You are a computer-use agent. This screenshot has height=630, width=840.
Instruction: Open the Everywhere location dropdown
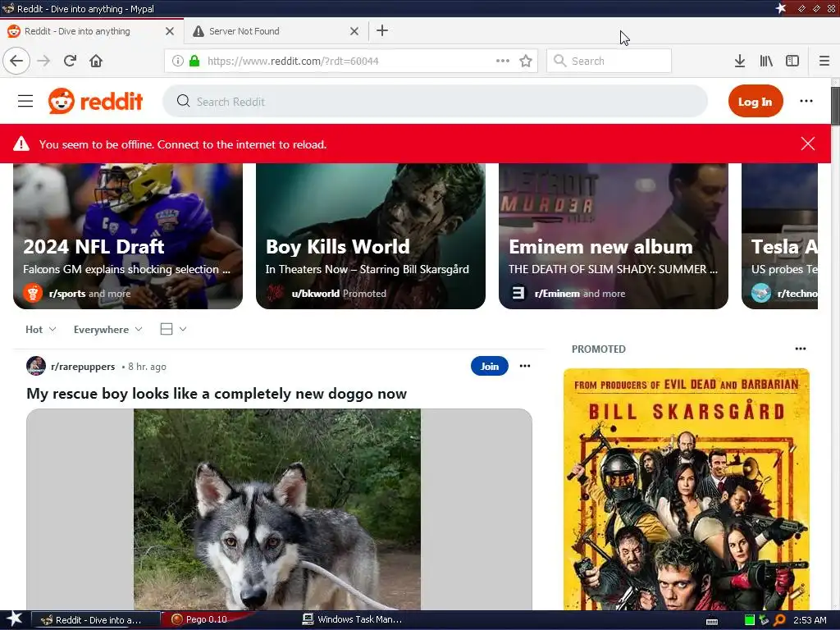coord(107,330)
